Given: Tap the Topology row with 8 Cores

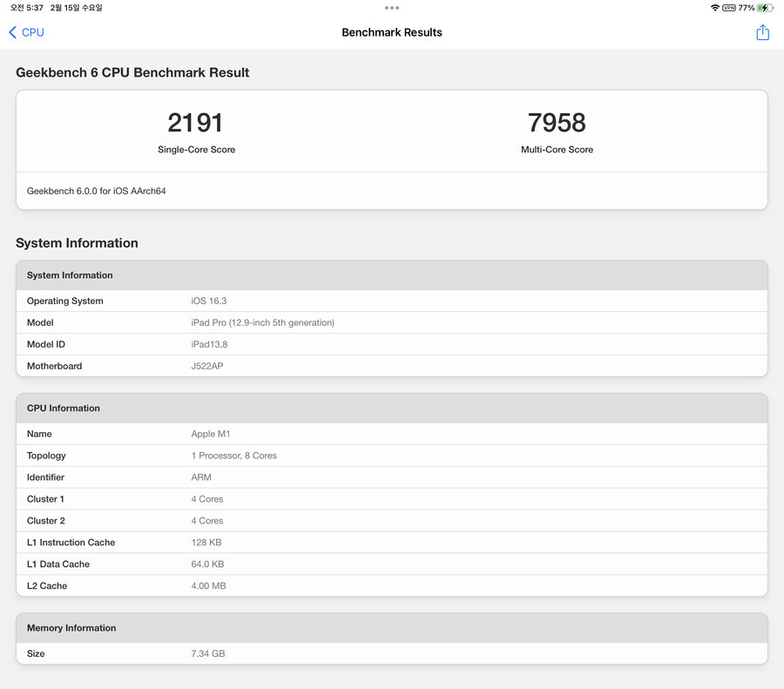Looking at the screenshot, I should (391, 456).
